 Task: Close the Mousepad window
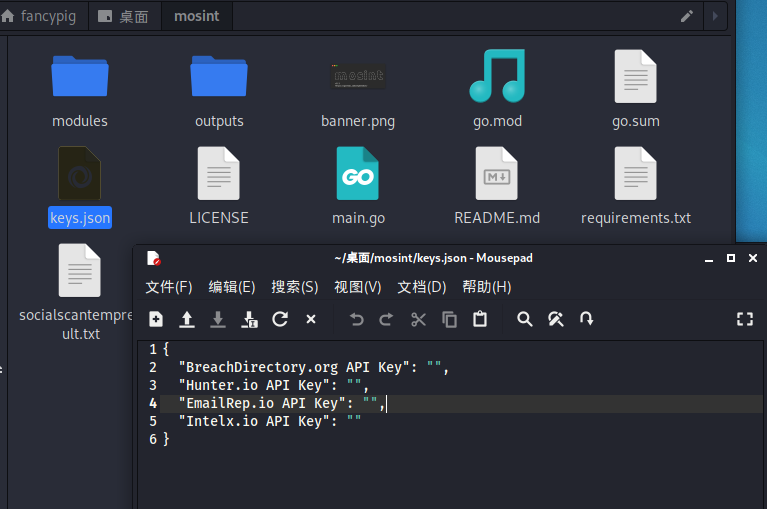753,258
